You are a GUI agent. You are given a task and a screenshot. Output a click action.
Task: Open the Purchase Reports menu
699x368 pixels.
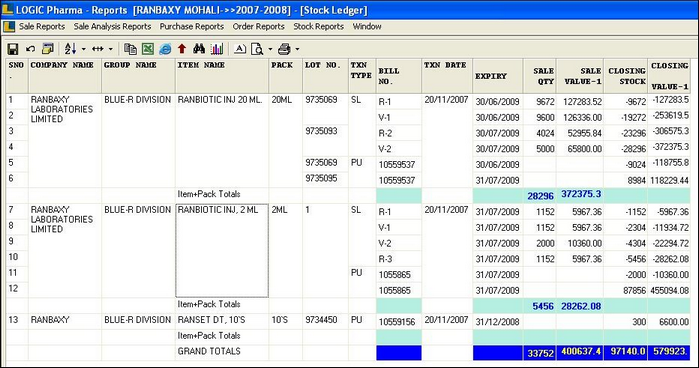[192, 26]
